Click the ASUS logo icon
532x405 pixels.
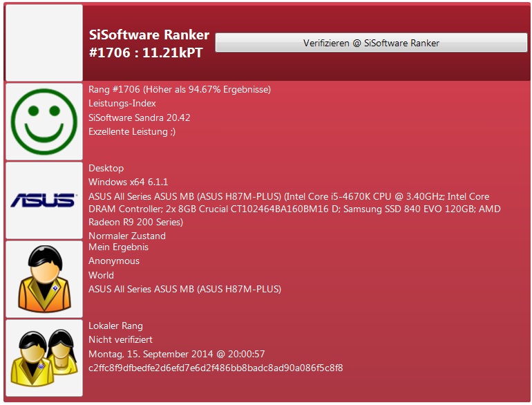44,200
